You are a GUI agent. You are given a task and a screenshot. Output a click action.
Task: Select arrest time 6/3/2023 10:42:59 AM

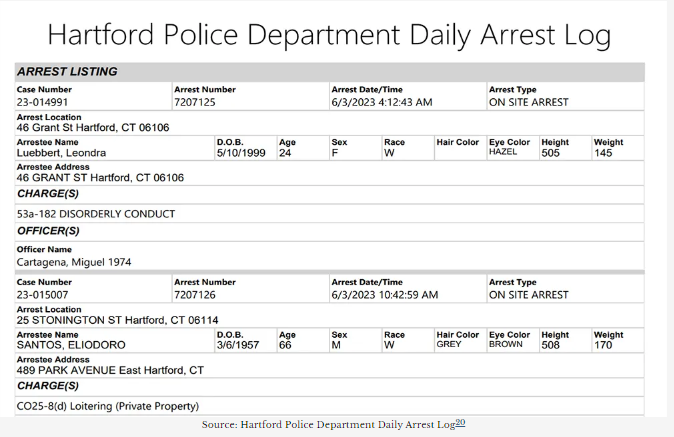[x=385, y=295]
